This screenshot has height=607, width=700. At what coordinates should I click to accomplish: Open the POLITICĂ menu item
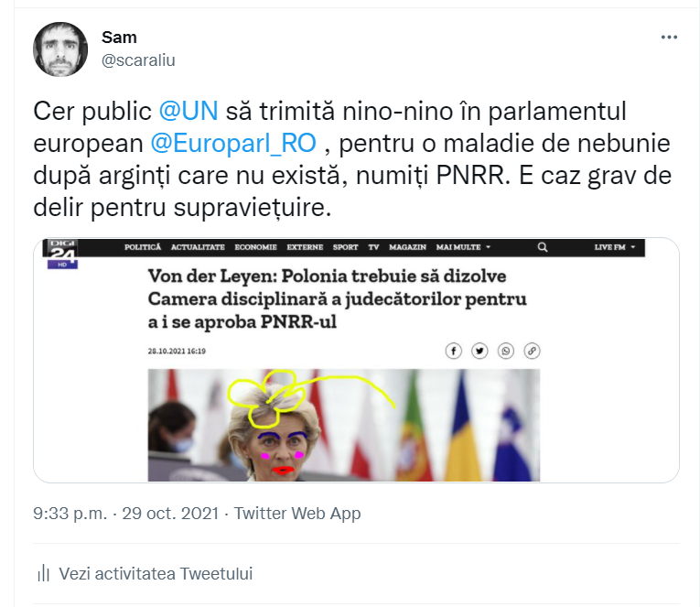(x=143, y=247)
